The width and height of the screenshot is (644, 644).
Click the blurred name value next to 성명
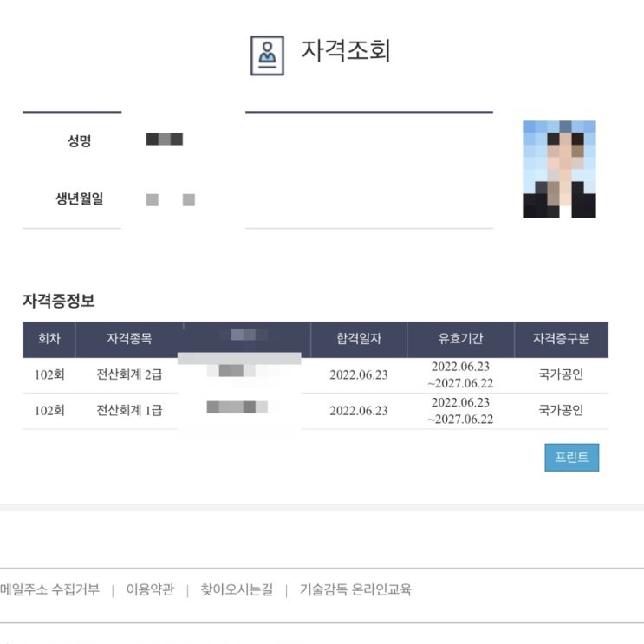click(x=165, y=140)
